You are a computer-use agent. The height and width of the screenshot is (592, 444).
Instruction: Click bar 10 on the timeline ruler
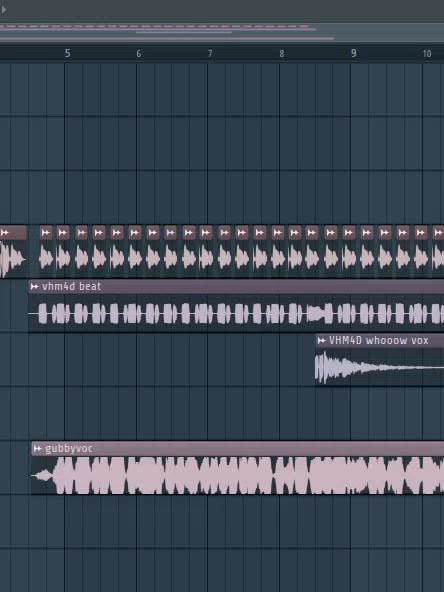(x=427, y=54)
